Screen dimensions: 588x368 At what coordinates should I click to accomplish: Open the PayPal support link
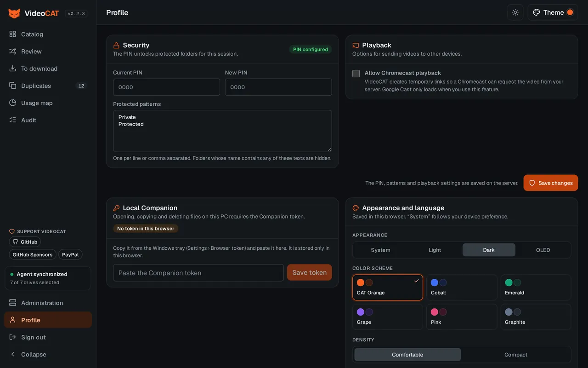(70, 254)
